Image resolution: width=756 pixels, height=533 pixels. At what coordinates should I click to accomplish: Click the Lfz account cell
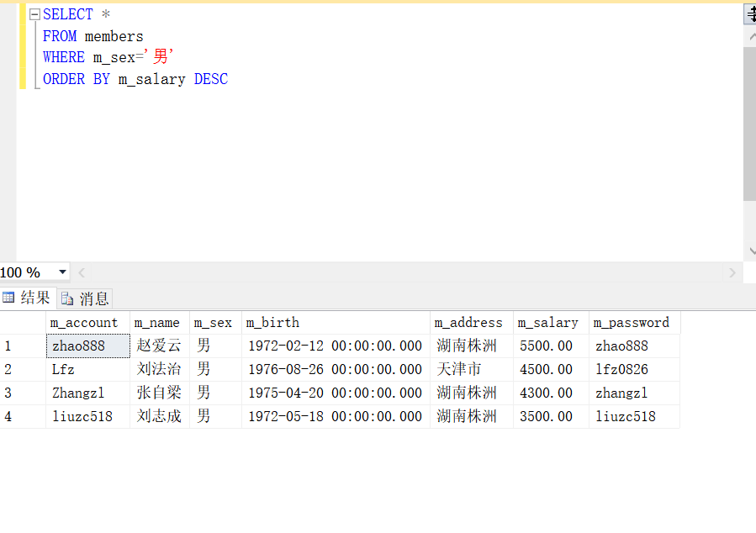87,370
